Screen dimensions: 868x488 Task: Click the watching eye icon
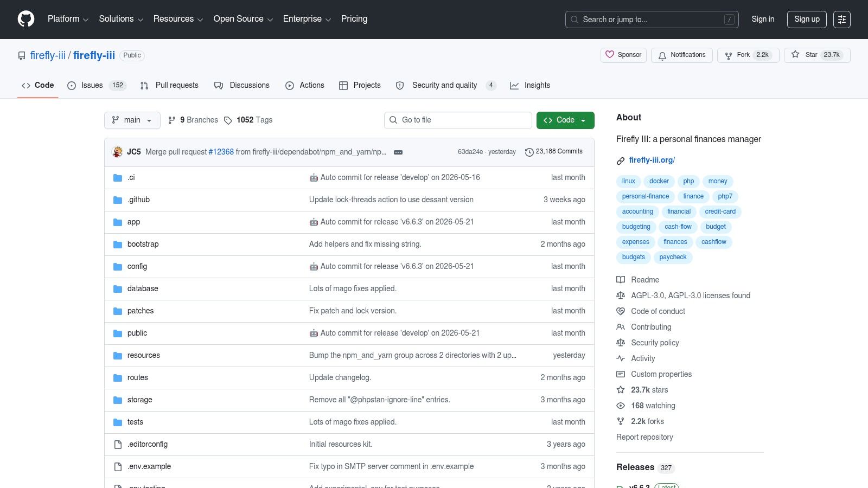click(621, 406)
